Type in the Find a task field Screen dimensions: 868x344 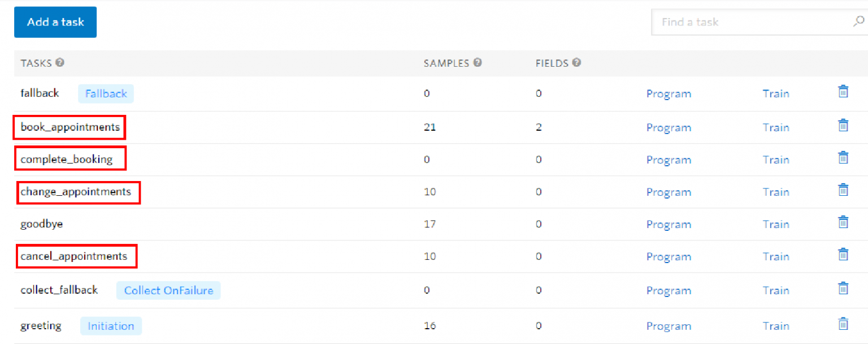coord(752,22)
